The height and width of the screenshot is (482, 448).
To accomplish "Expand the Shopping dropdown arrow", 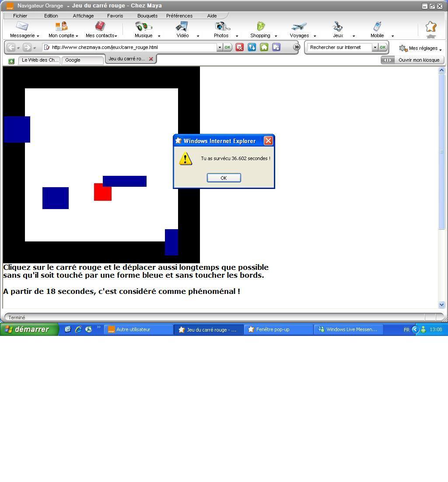I will pos(276,36).
